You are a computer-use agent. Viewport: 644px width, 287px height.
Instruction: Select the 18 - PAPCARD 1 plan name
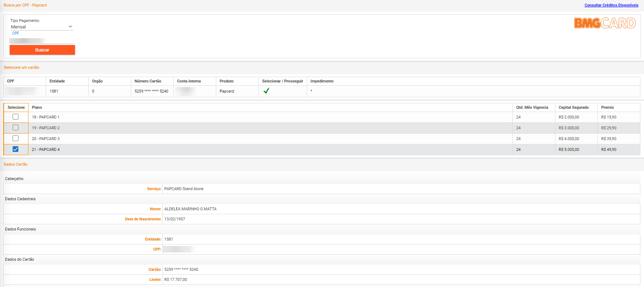[45, 117]
